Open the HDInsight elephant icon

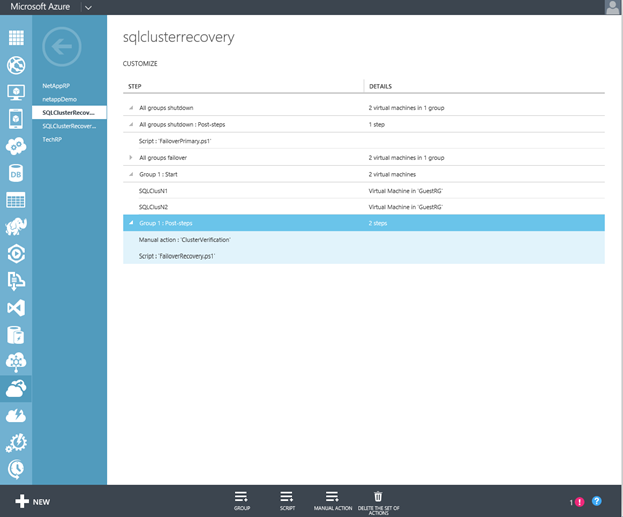tap(16, 227)
